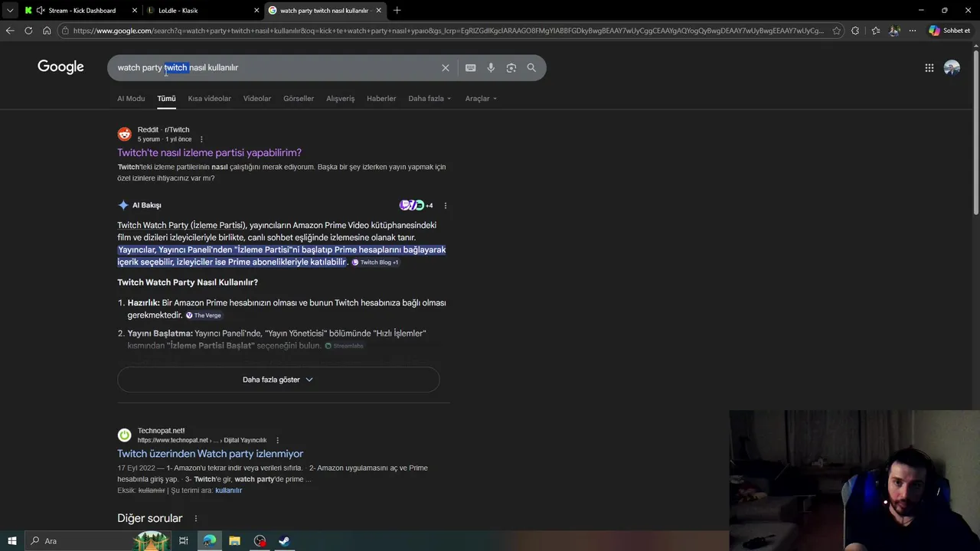This screenshot has height=551, width=980.
Task: Add this page to favorites star
Action: click(x=837, y=31)
